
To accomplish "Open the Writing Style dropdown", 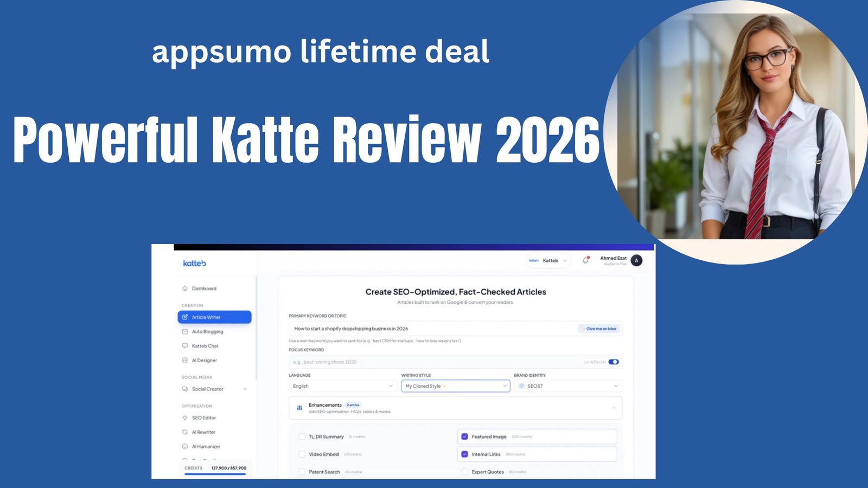I will click(x=455, y=386).
